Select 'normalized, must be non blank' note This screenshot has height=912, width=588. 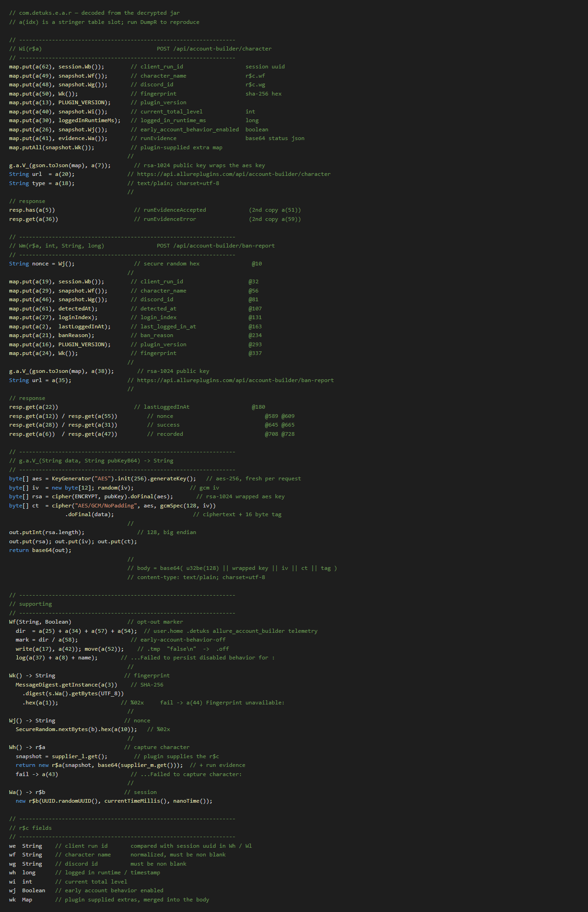178,855
